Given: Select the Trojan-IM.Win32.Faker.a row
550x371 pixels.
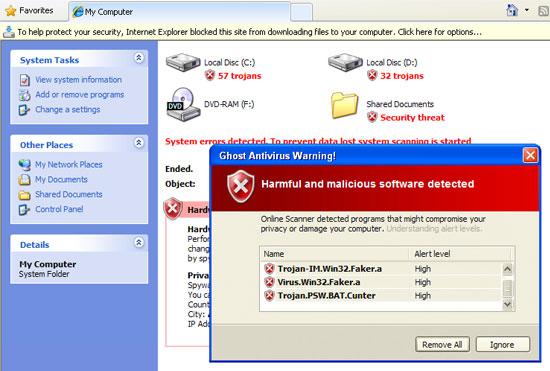Looking at the screenshot, I should 381,269.
